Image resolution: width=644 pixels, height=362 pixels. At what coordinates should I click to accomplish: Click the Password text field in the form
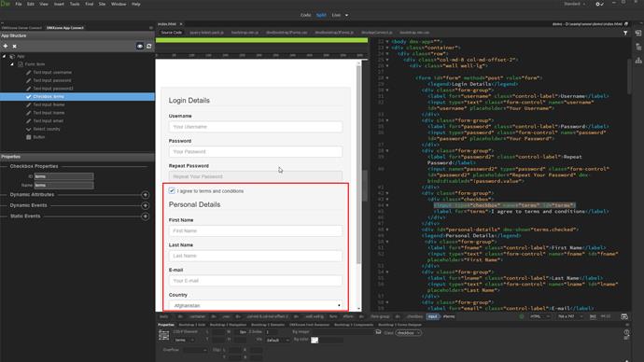point(256,152)
